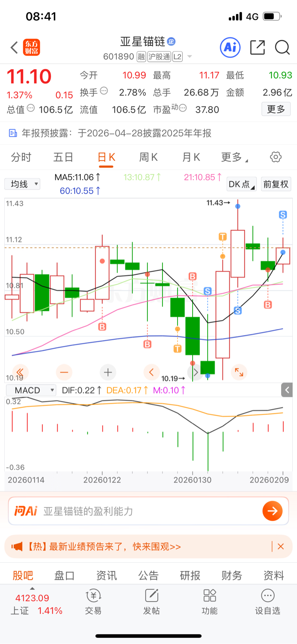Expand stock selector dropdown triangle near L2

[189, 57]
